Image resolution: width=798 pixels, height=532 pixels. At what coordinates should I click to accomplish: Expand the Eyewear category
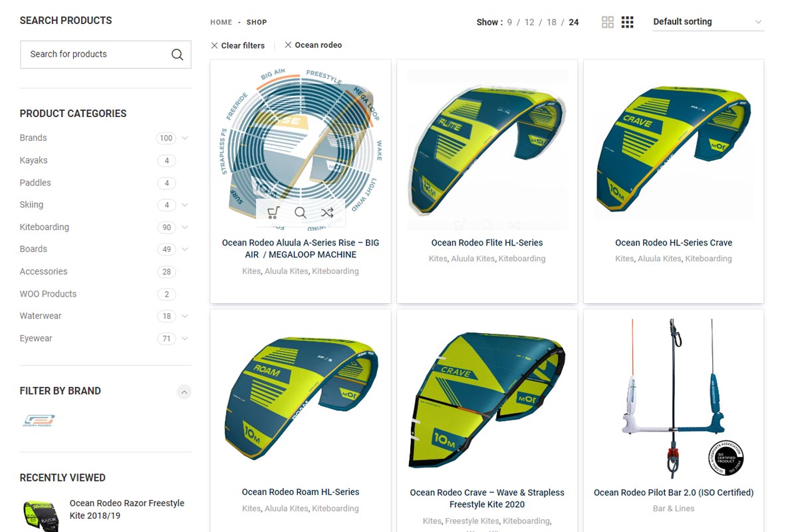185,338
